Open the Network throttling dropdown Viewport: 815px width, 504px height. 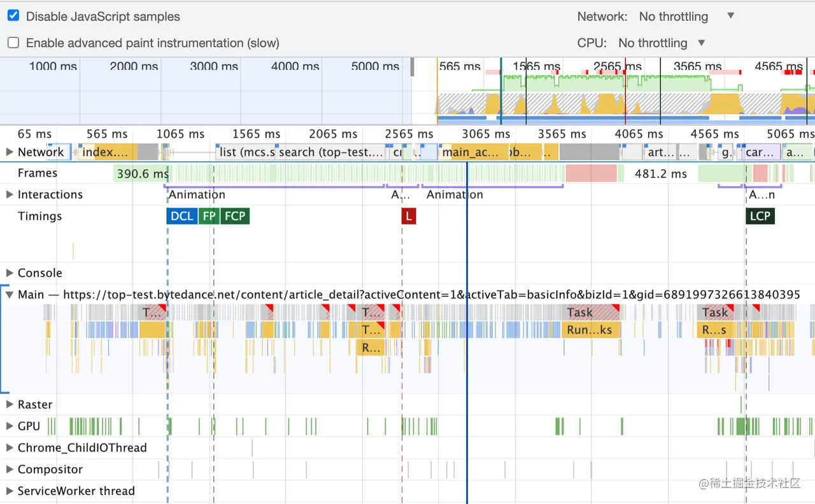[687, 17]
